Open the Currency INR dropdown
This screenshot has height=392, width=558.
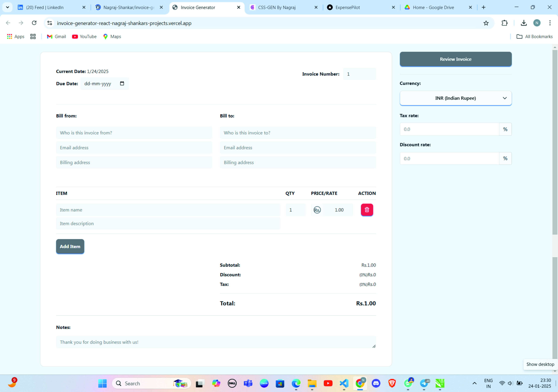pos(456,98)
